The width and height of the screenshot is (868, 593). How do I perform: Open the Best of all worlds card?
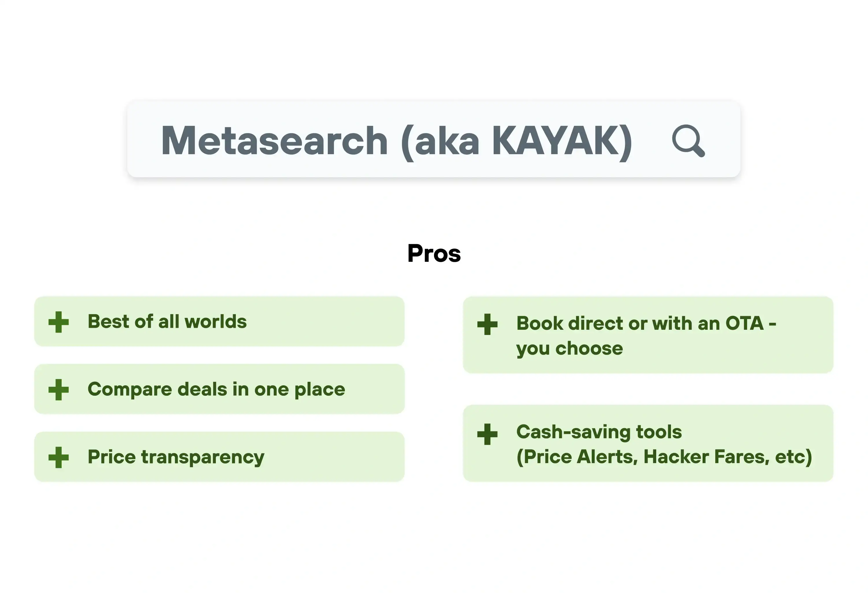click(219, 321)
